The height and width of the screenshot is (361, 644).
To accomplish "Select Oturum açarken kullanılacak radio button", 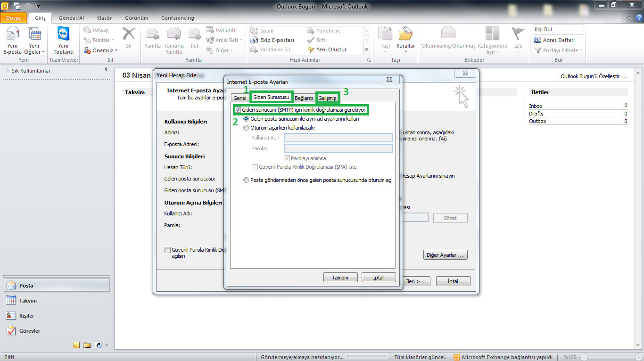I will (246, 127).
